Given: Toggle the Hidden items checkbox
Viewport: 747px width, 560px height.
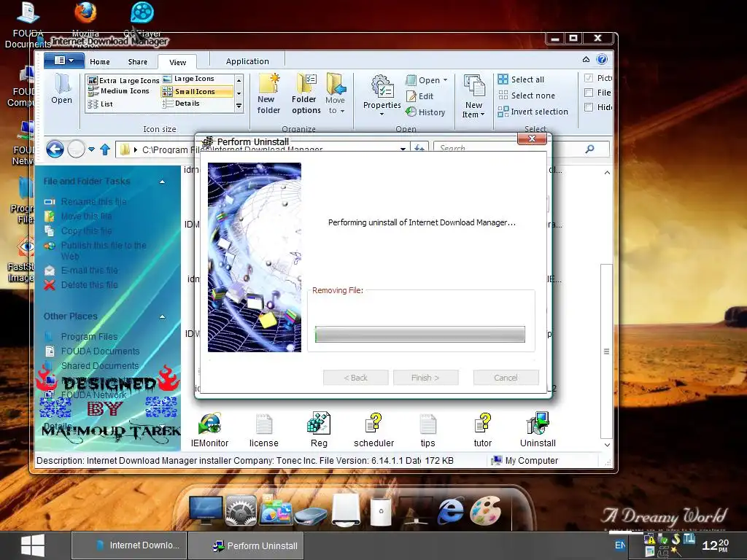Looking at the screenshot, I should click(589, 107).
